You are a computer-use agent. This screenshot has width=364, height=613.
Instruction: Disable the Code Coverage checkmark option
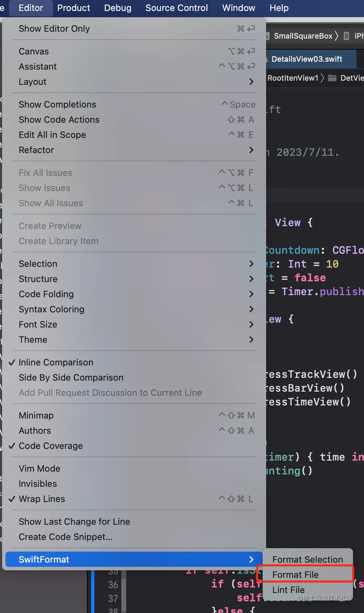51,446
